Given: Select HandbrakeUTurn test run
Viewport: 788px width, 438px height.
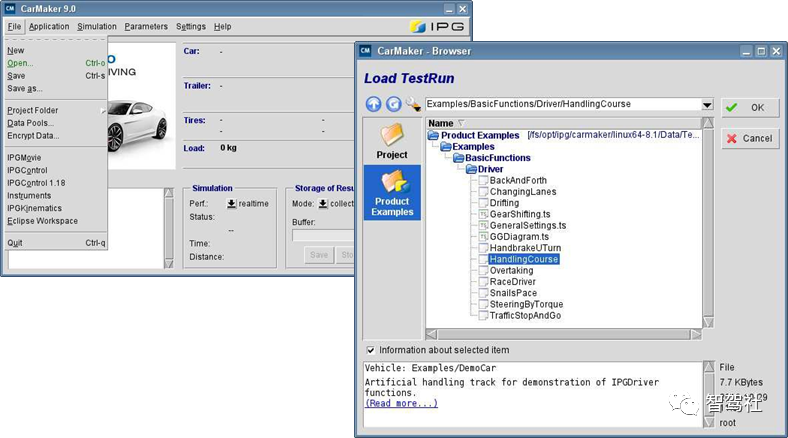Looking at the screenshot, I should coord(525,248).
